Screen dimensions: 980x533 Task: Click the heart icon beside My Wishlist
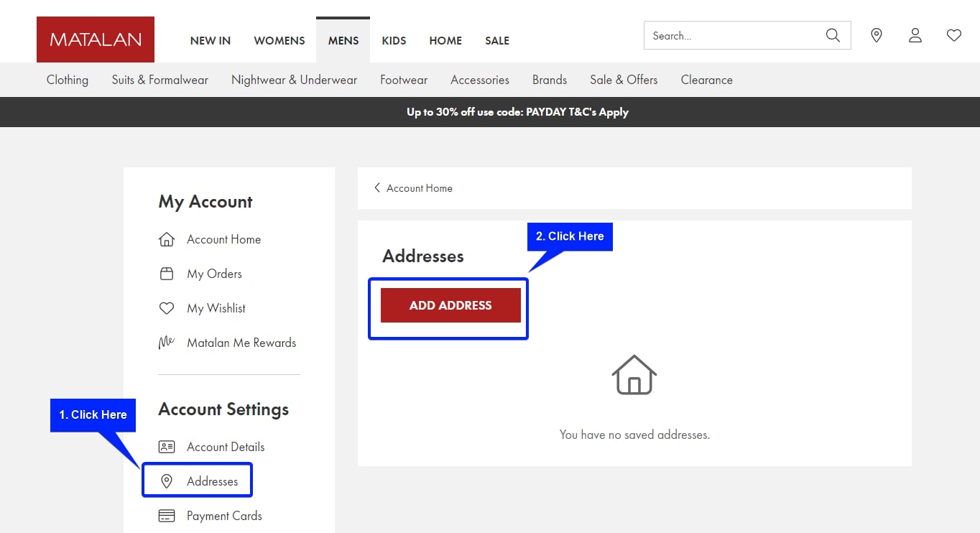167,308
